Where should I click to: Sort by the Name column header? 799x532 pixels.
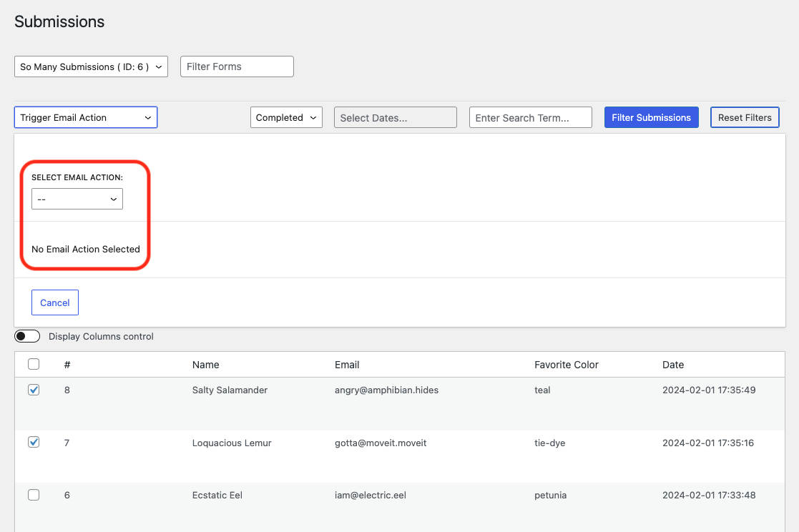tap(205, 365)
